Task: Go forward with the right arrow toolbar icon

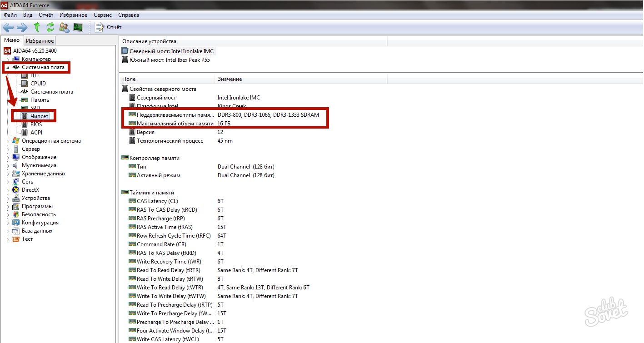Action: (22, 27)
